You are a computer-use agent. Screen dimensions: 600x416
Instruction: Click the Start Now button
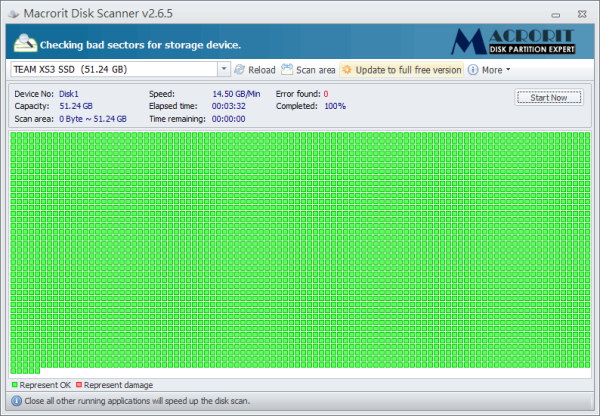tap(549, 97)
